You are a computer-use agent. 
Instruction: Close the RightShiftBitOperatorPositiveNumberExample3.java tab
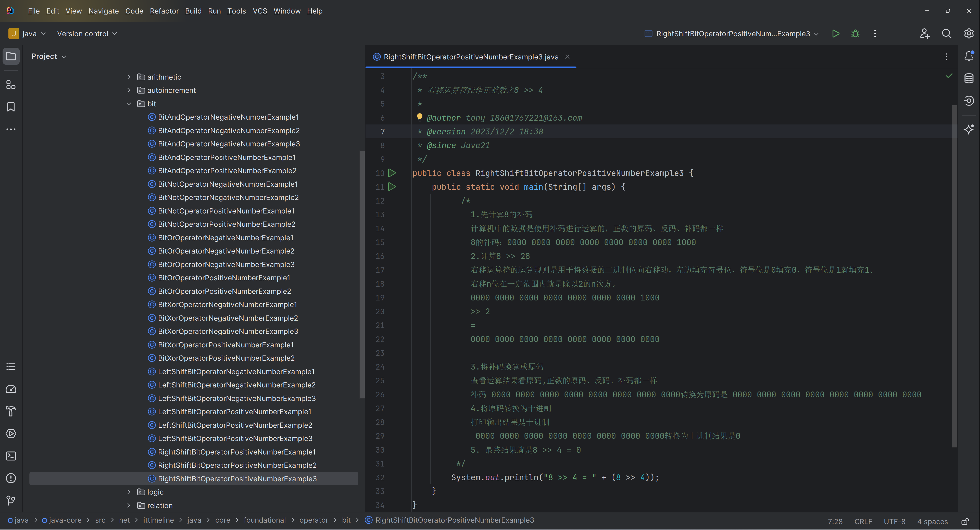[x=567, y=57]
